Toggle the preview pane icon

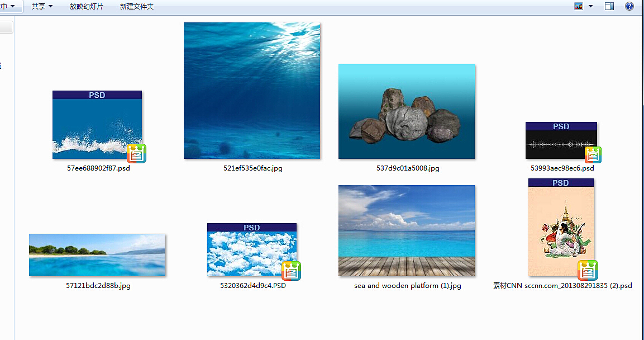(609, 6)
